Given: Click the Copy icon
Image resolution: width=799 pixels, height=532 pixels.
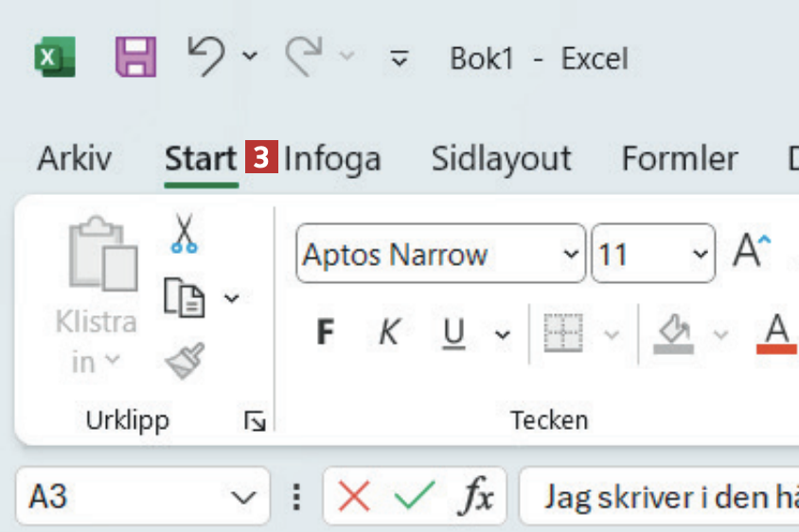Looking at the screenshot, I should 185,298.
